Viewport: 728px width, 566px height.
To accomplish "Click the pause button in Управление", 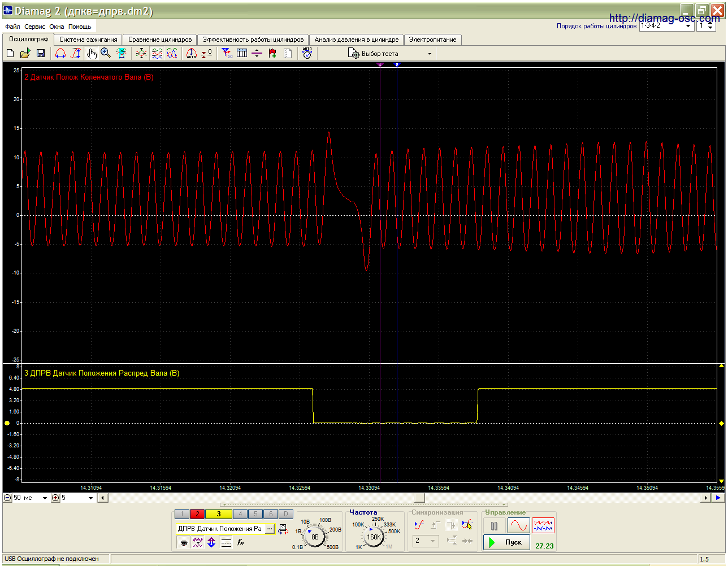I will pyautogui.click(x=495, y=526).
